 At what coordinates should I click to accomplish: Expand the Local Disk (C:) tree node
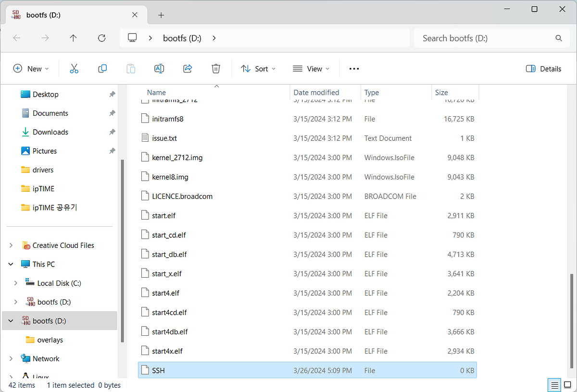coord(15,283)
